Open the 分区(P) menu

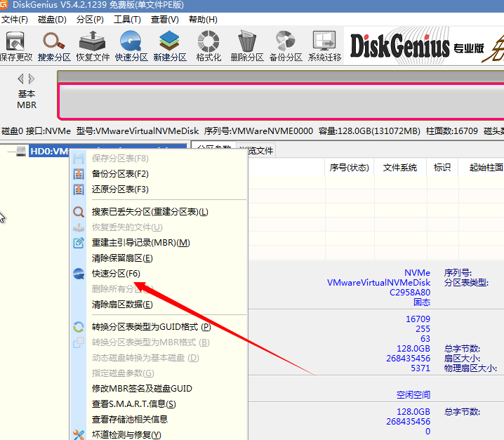tap(90, 20)
